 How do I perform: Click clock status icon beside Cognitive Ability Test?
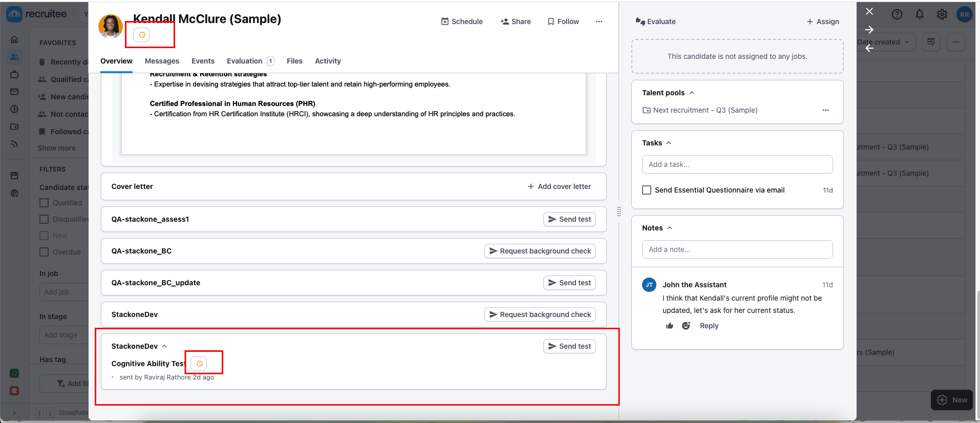(199, 364)
